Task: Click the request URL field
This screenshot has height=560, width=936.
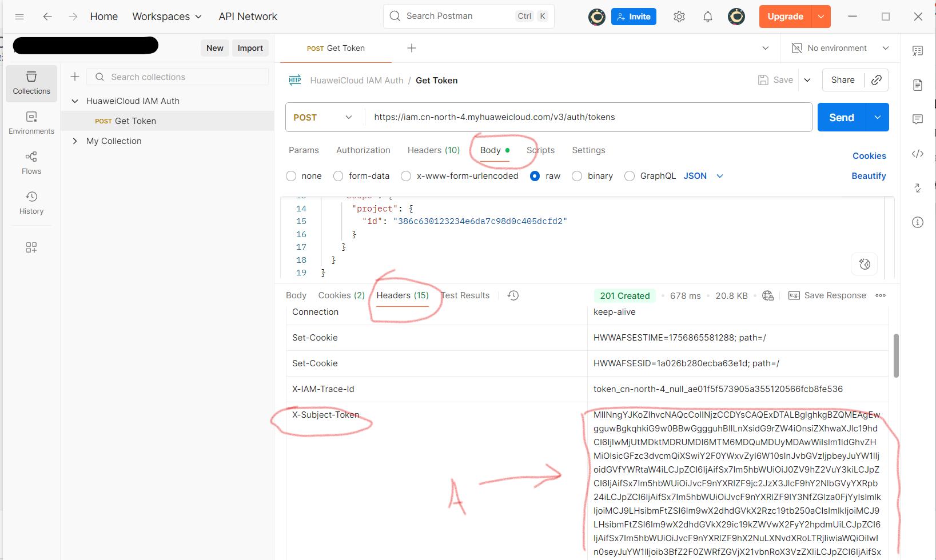Action: [588, 117]
